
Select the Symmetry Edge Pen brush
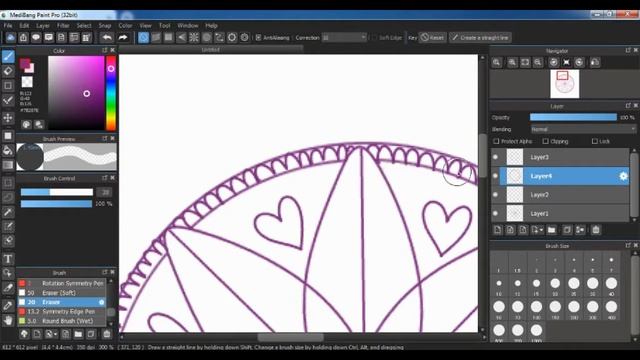click(62, 311)
